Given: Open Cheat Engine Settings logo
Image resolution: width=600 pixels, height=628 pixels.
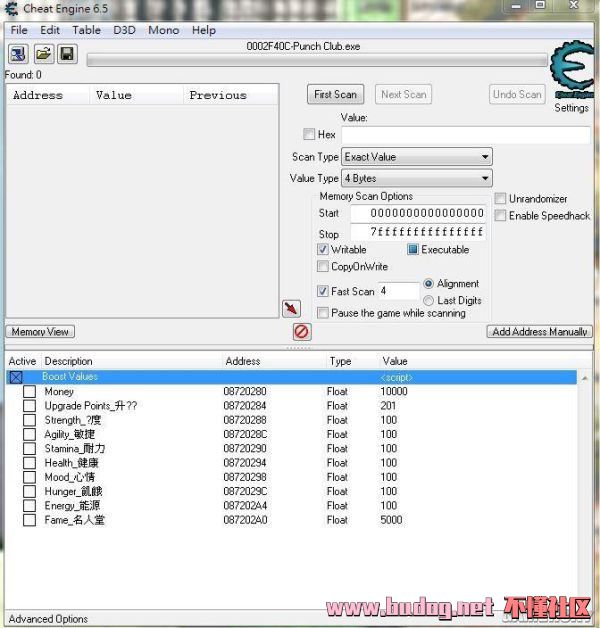Looking at the screenshot, I should [572, 68].
